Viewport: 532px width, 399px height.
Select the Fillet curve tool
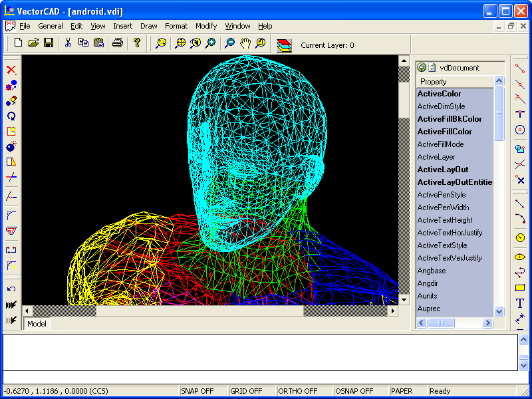(x=11, y=215)
